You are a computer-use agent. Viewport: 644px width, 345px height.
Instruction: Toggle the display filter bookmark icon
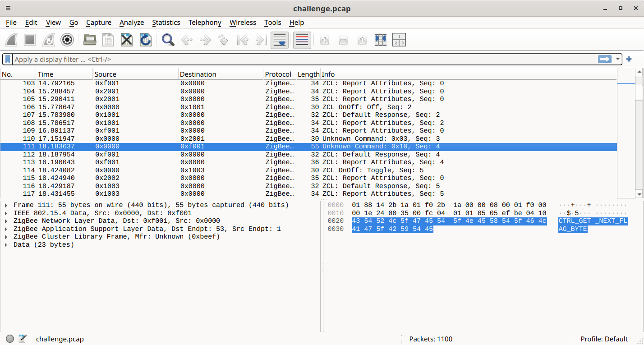[7, 59]
